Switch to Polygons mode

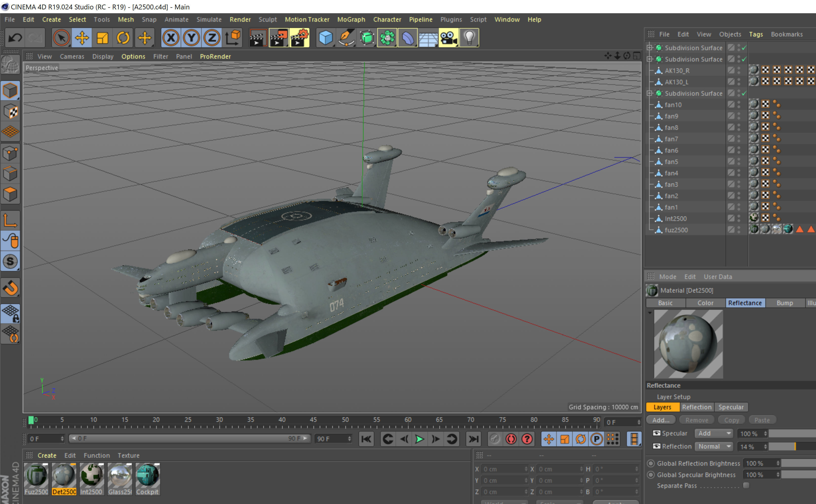pos(10,194)
